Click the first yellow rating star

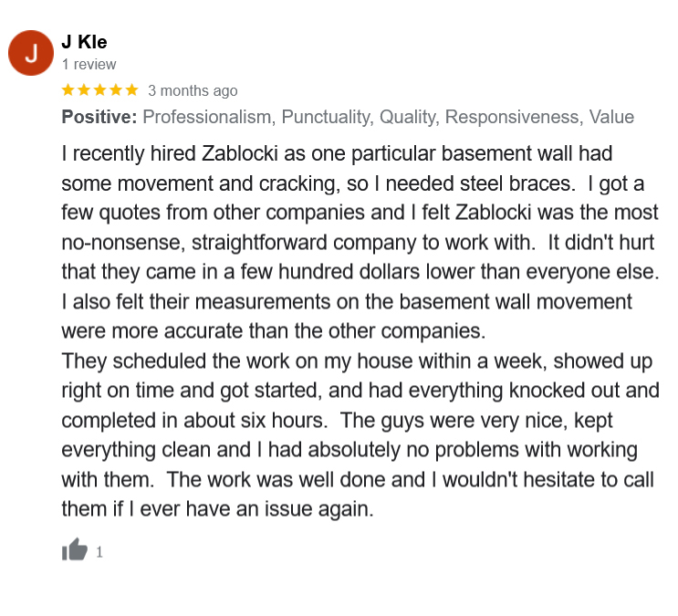coord(68,90)
